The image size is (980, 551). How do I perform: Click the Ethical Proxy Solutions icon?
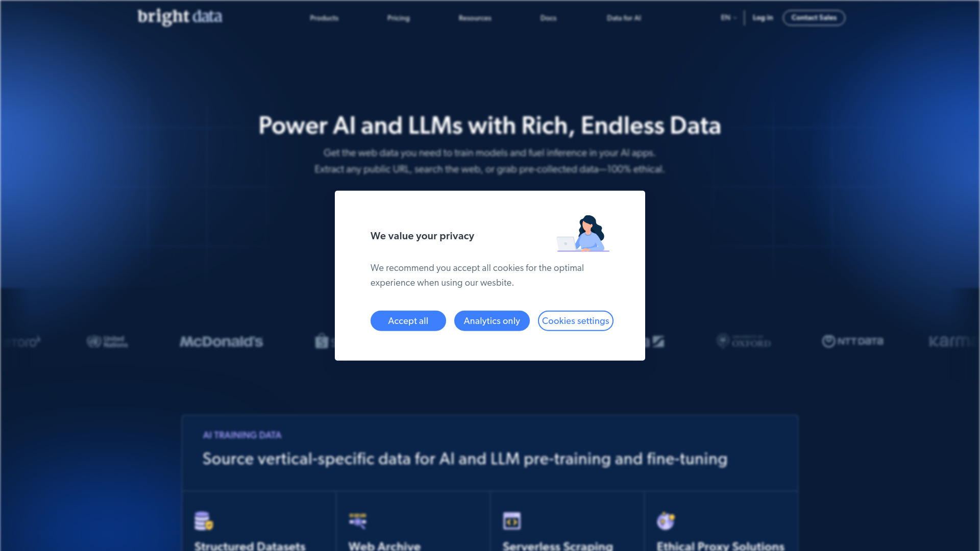coord(666,521)
